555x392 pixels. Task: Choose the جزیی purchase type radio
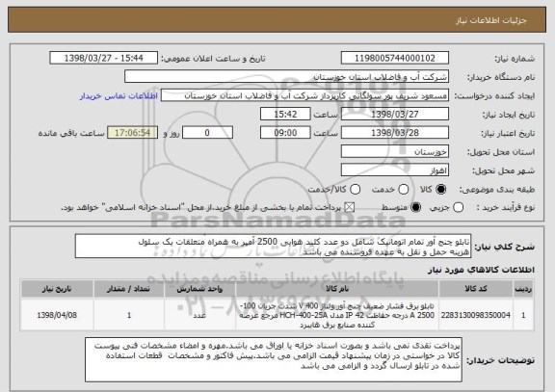[x=458, y=208]
